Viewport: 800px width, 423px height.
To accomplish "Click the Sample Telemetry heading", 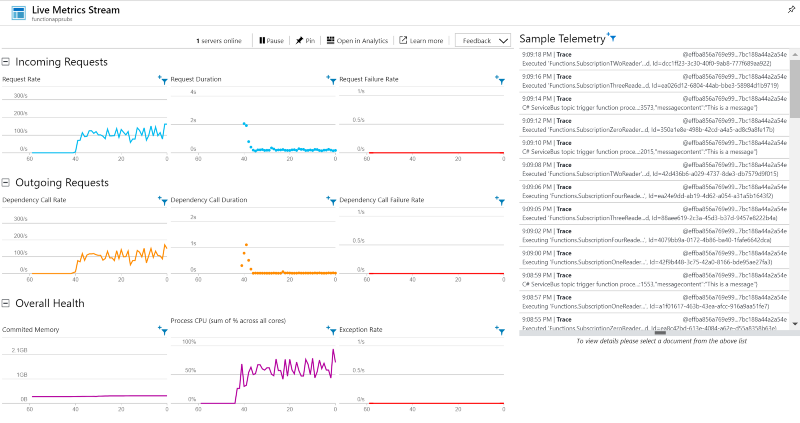I will (x=562, y=39).
